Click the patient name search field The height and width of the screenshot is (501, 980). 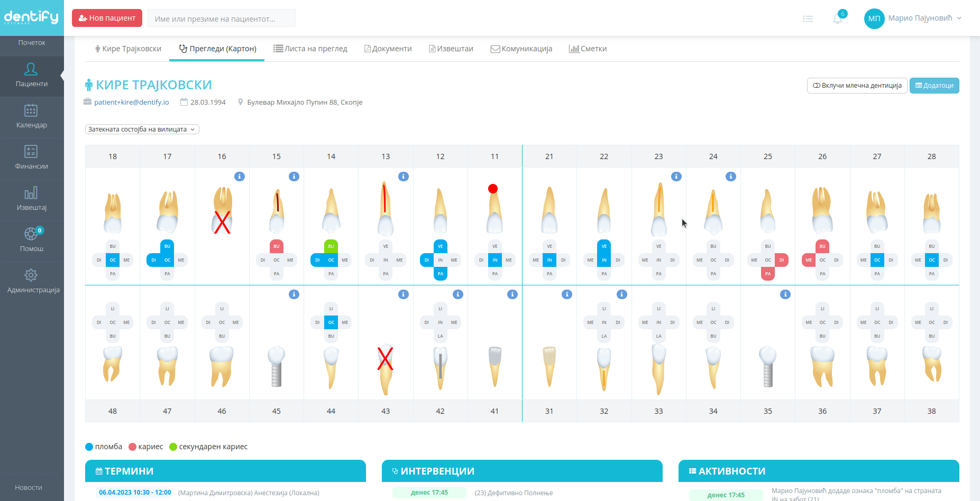[x=221, y=18]
